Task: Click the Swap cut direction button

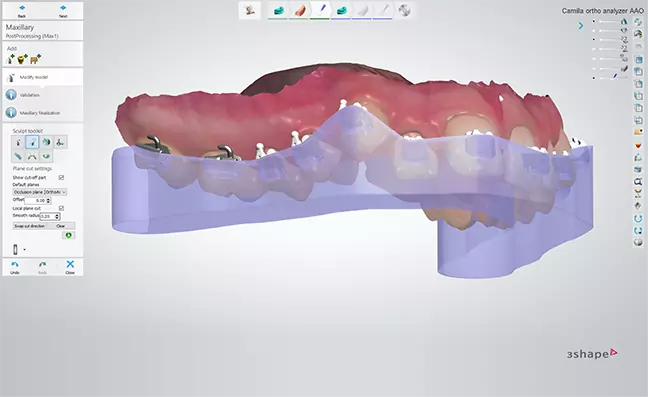Action: pyautogui.click(x=29, y=226)
